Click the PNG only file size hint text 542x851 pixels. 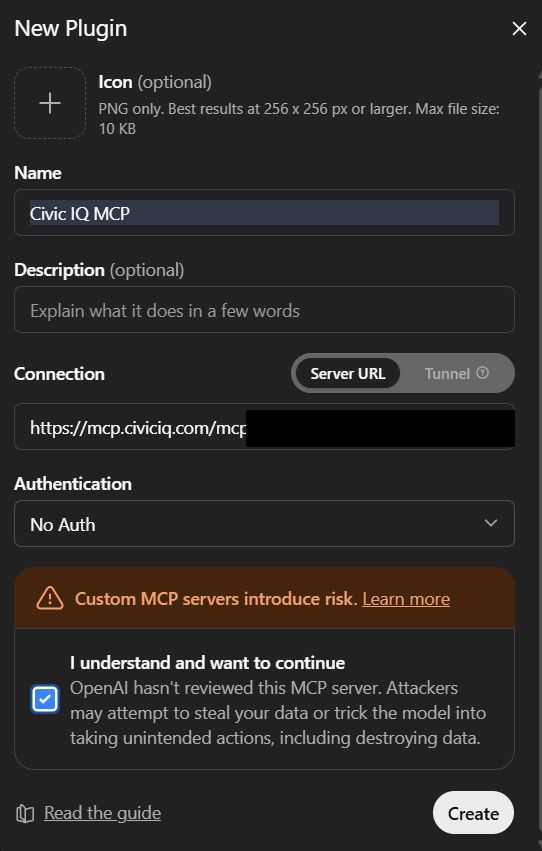[x=299, y=118]
